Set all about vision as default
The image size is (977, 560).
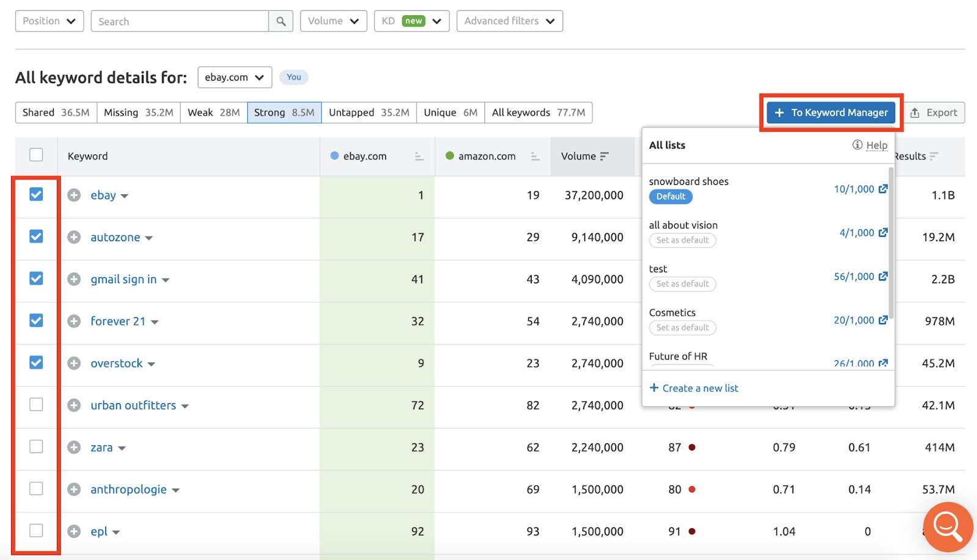[x=683, y=240]
